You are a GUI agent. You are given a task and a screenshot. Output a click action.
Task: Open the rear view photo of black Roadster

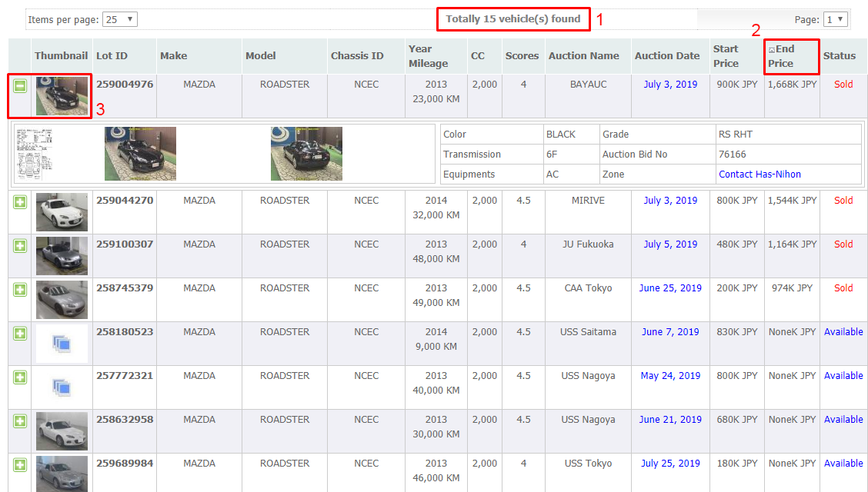coord(306,154)
